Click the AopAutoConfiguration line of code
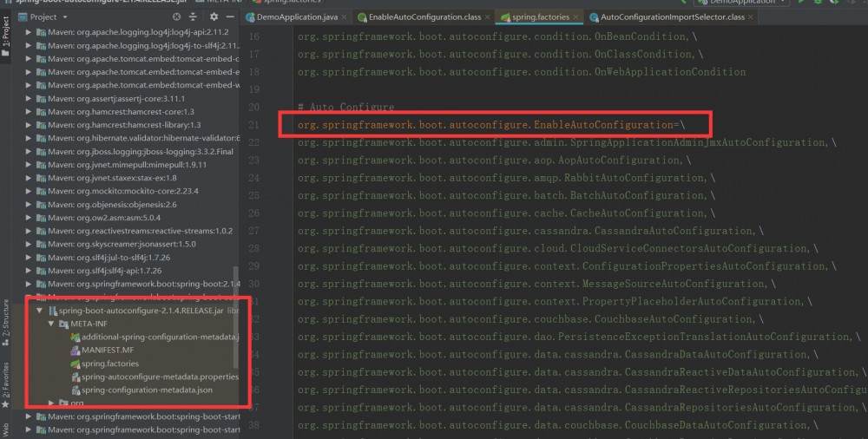Viewport: 868px width, 439px height. pos(494,160)
